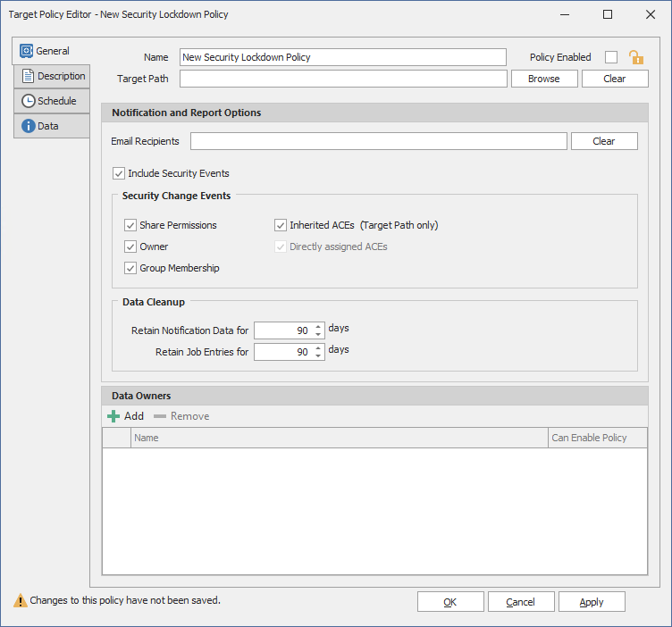Toggle the Share Permissions checkbox
This screenshot has height=627, width=672.
pyautogui.click(x=130, y=225)
